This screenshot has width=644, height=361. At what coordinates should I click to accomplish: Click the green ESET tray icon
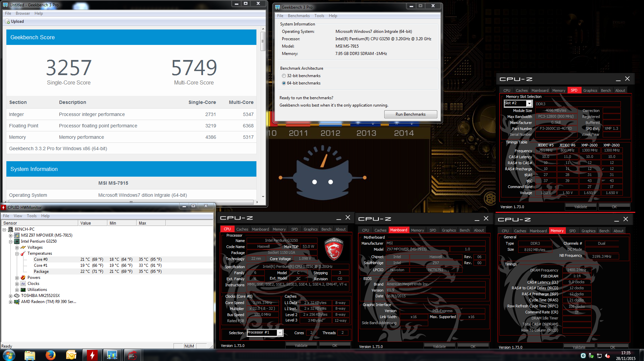(583, 356)
